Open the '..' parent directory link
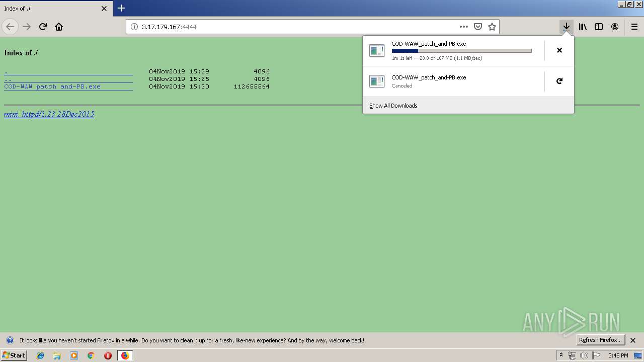The height and width of the screenshot is (362, 644). 68,79
